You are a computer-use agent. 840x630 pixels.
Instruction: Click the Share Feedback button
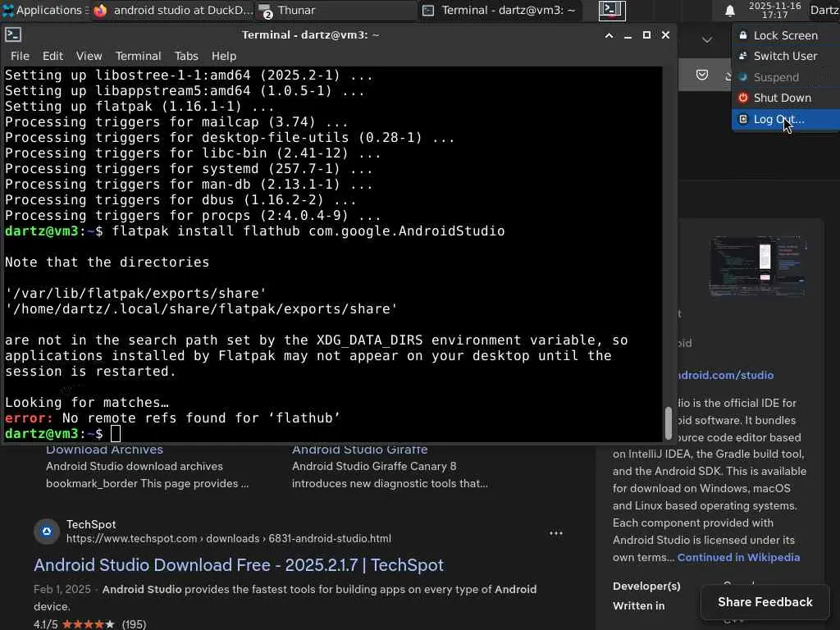(765, 602)
